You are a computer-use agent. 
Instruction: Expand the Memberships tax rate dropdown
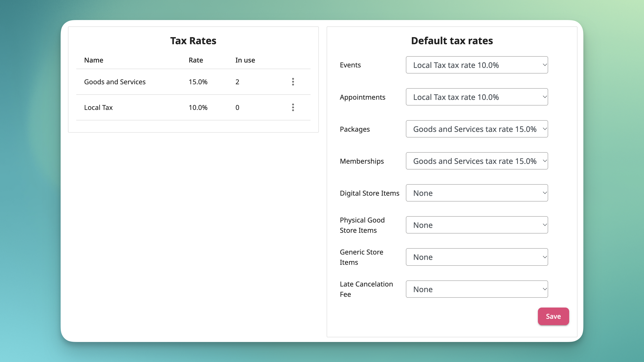477,161
